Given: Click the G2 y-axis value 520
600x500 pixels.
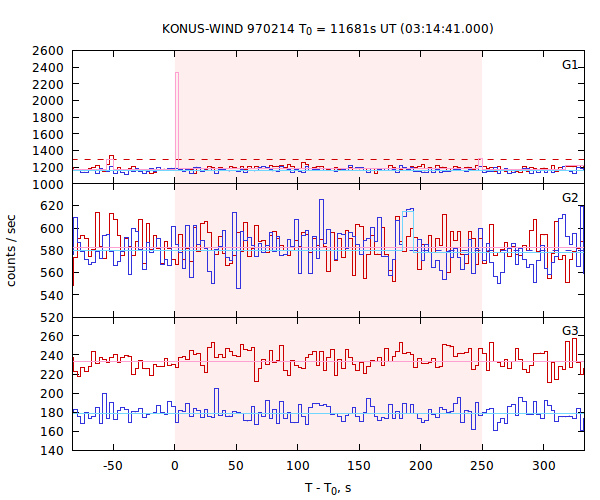Looking at the screenshot, I should tap(52, 317).
